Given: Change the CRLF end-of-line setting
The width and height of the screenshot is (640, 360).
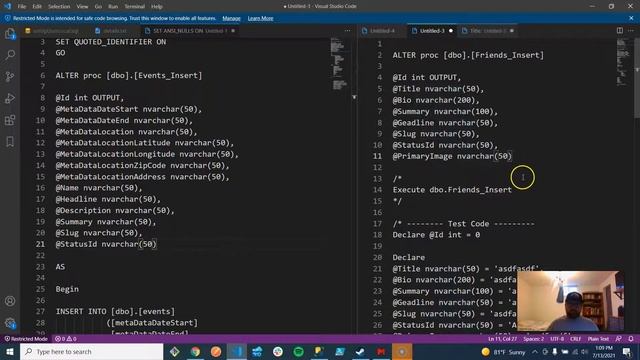Looking at the screenshot, I should point(576,339).
